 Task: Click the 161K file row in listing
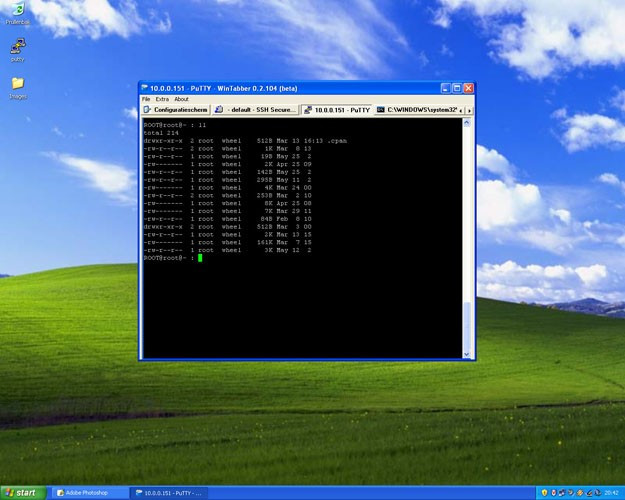[x=228, y=242]
